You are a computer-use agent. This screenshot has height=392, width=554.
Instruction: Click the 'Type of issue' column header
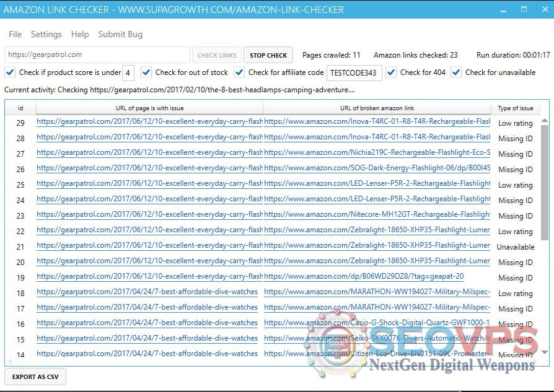click(516, 108)
